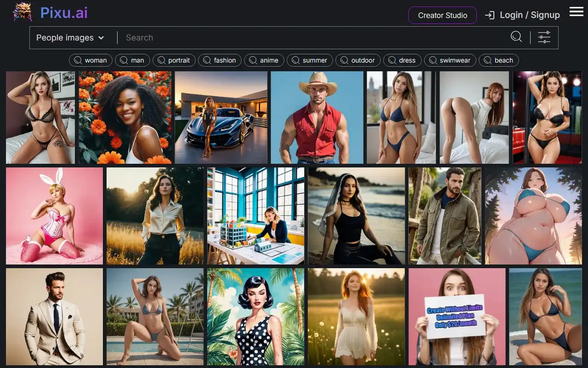Select the man tag chip
The image size is (588, 368).
[132, 60]
